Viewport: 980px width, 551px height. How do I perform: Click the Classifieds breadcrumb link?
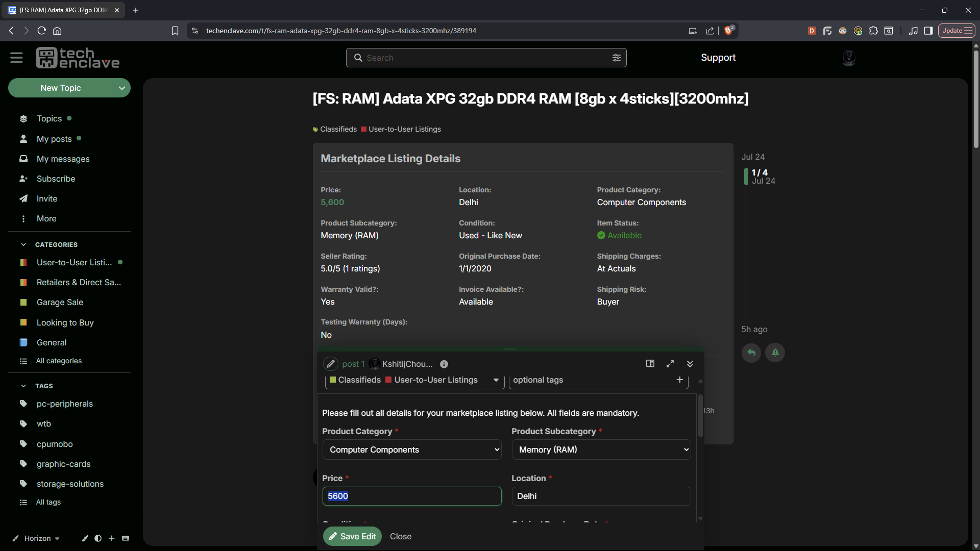click(x=335, y=129)
